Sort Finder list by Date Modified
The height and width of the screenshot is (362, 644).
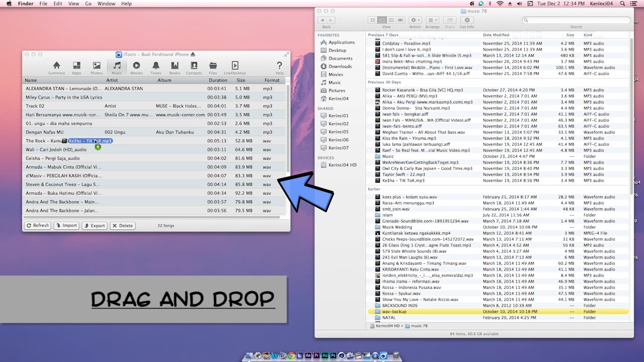click(x=496, y=35)
